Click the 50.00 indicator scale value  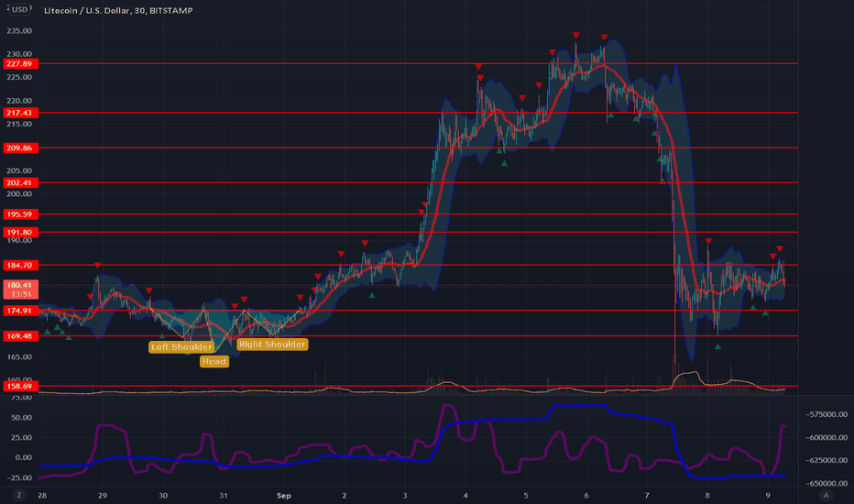pos(22,418)
